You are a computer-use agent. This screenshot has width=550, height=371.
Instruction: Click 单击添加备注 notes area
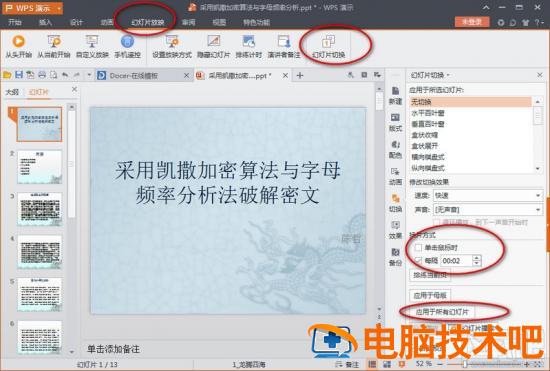(113, 349)
